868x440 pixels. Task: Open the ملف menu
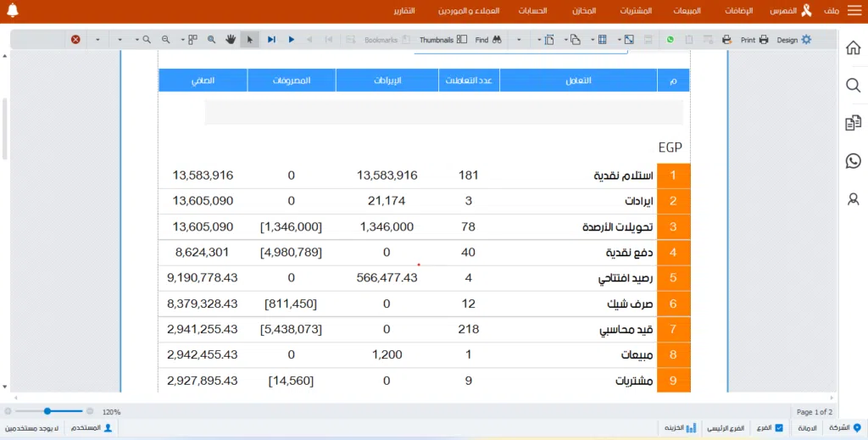click(x=832, y=11)
